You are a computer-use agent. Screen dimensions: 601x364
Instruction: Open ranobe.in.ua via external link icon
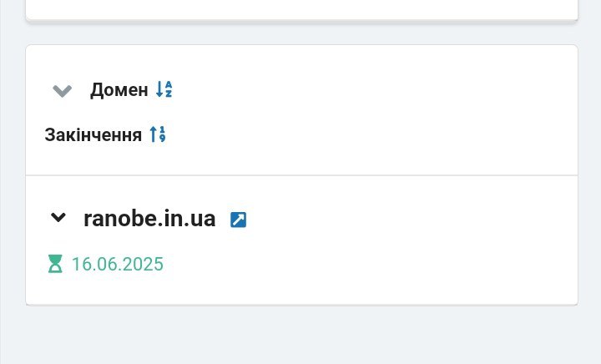click(238, 220)
